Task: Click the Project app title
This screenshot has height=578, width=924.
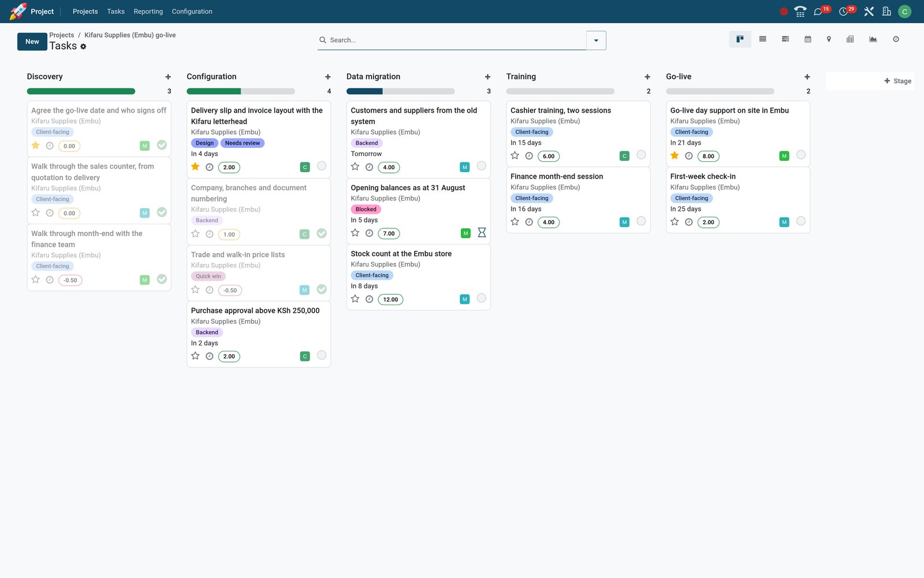Action: [x=42, y=12]
